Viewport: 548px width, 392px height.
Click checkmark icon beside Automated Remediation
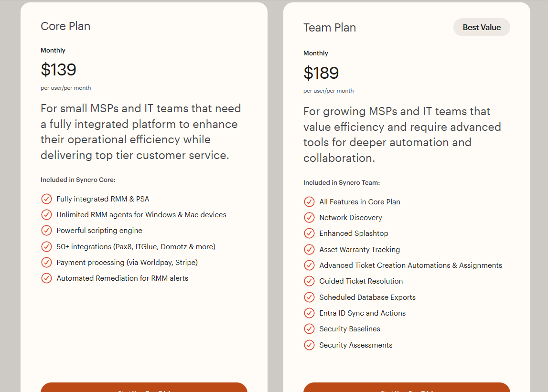point(46,278)
